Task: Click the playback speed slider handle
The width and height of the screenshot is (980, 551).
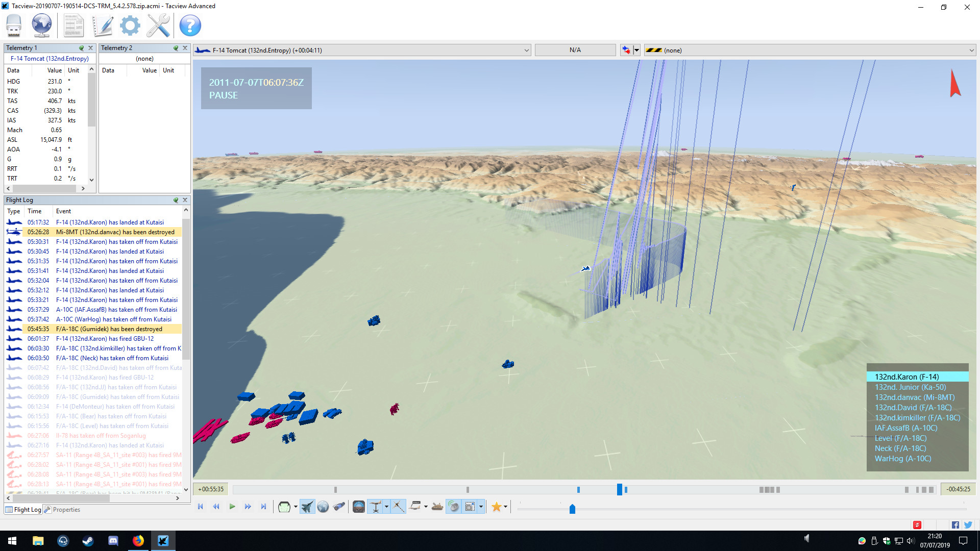Action: pyautogui.click(x=572, y=509)
